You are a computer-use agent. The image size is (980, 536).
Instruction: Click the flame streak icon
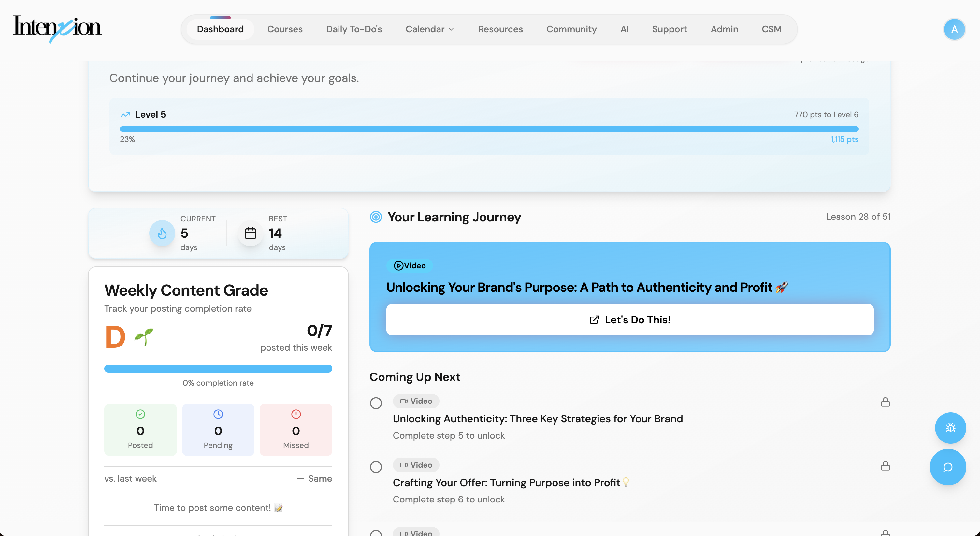(162, 233)
